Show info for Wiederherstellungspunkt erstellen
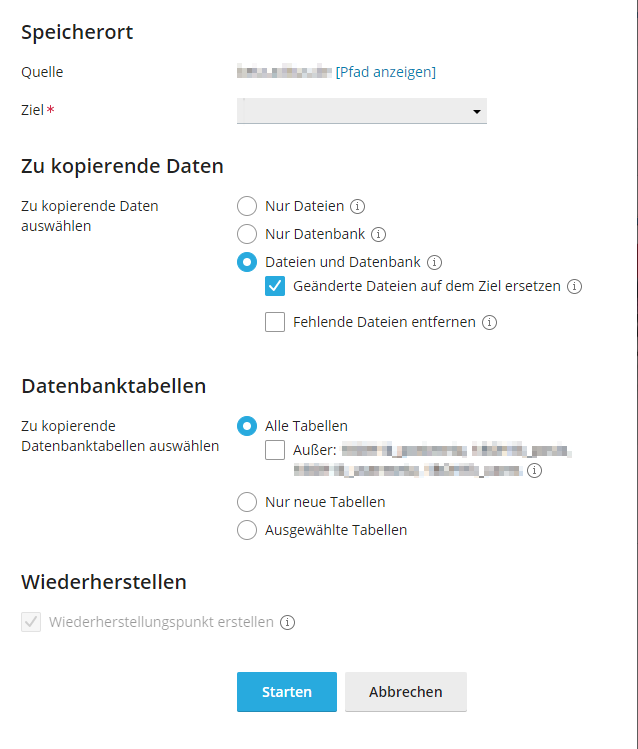The image size is (638, 749). tap(287, 622)
